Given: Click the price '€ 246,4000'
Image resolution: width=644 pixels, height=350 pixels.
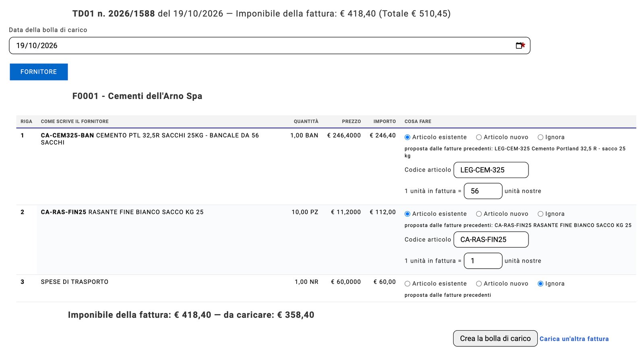Looking at the screenshot, I should tap(344, 135).
